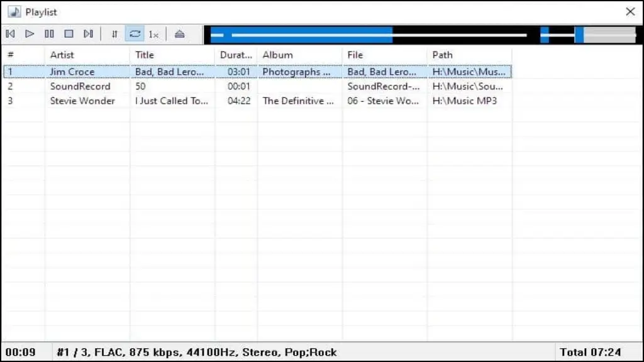The width and height of the screenshot is (644, 362).
Task: Click row number 2 cell
Action: click(10, 87)
